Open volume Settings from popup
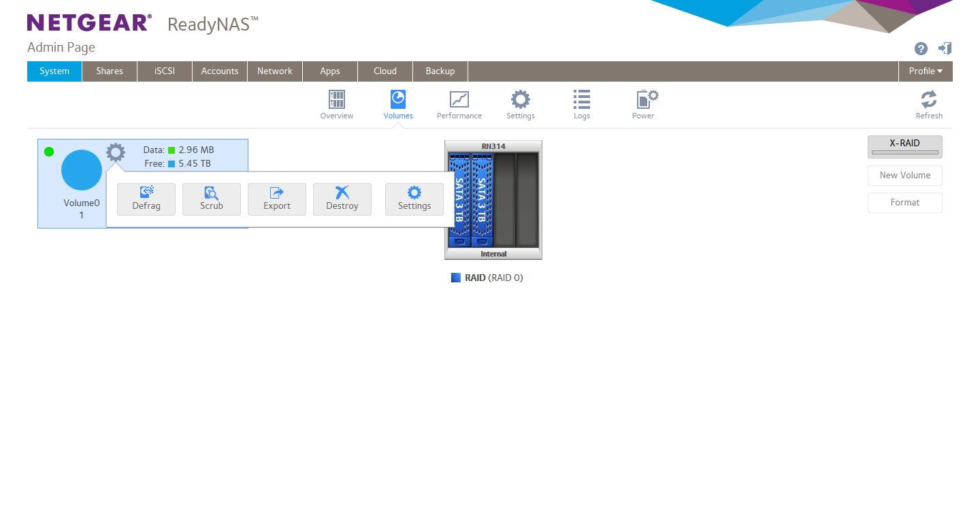 point(414,199)
